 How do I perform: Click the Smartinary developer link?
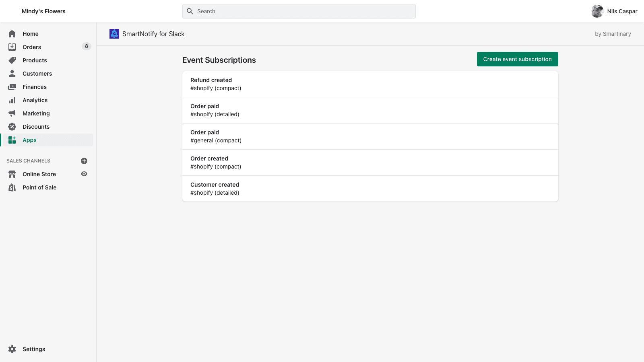point(616,34)
